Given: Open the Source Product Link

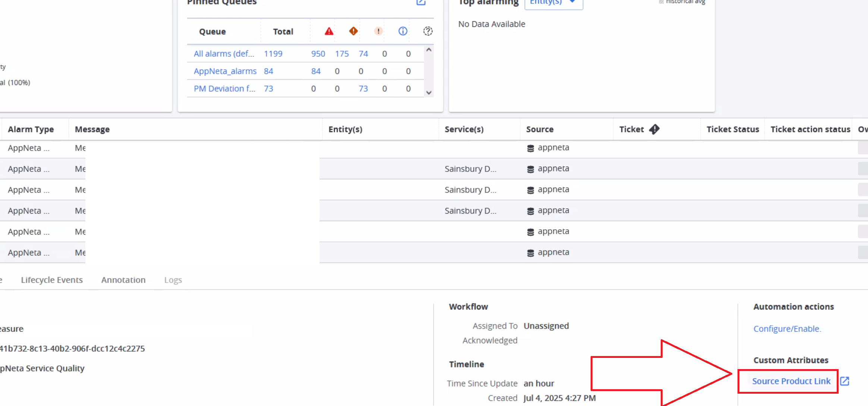Looking at the screenshot, I should [791, 381].
